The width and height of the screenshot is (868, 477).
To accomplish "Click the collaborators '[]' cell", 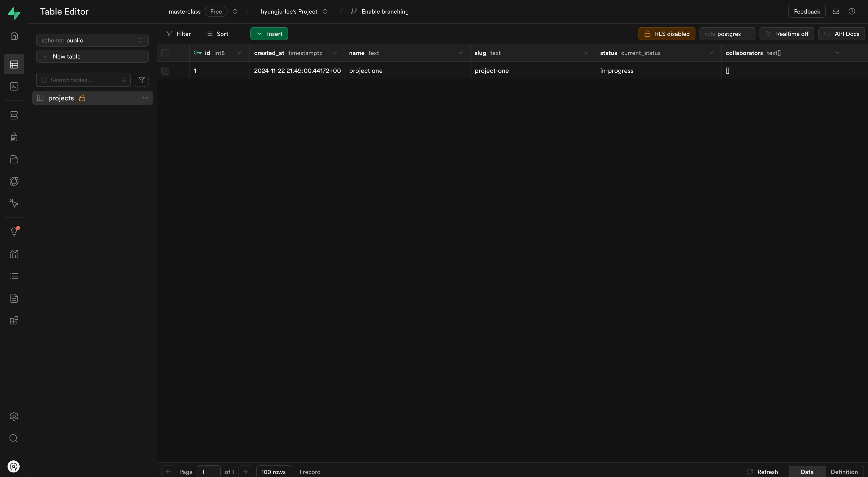I will pyautogui.click(x=784, y=71).
